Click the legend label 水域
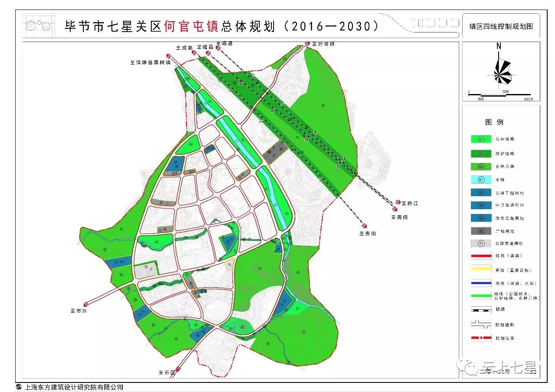 500,179
